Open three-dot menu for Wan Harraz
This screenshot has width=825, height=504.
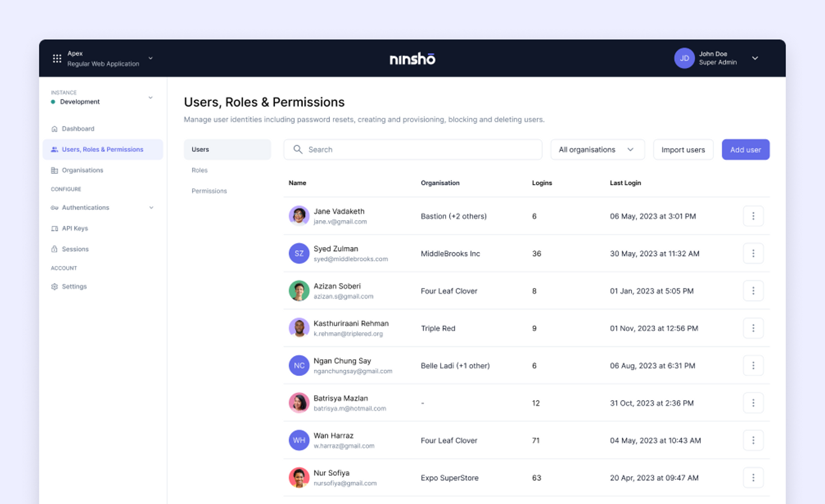pyautogui.click(x=753, y=440)
